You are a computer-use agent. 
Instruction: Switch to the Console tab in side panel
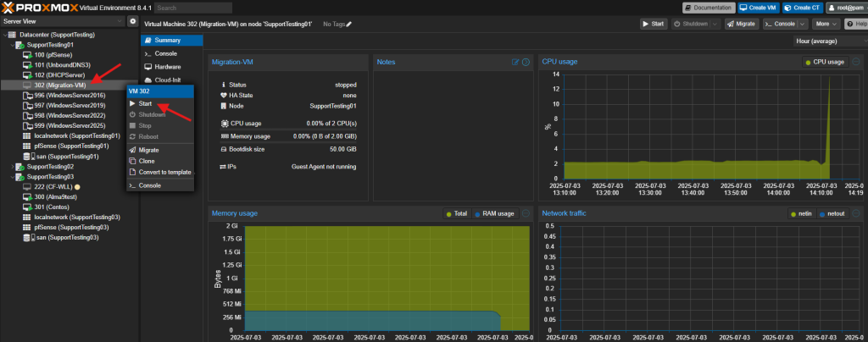pyautogui.click(x=171, y=53)
